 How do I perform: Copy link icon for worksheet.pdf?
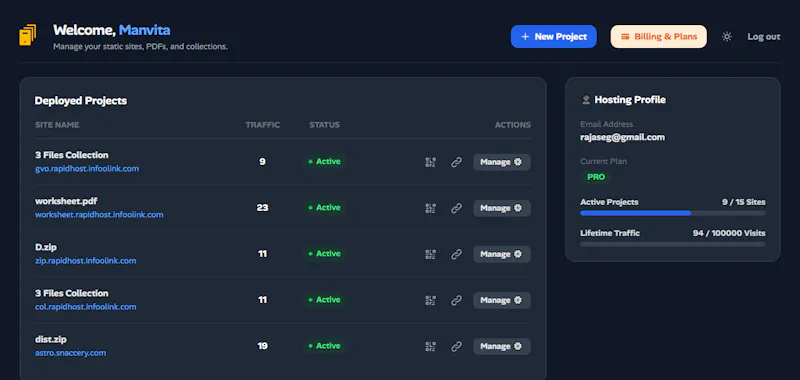(x=457, y=208)
